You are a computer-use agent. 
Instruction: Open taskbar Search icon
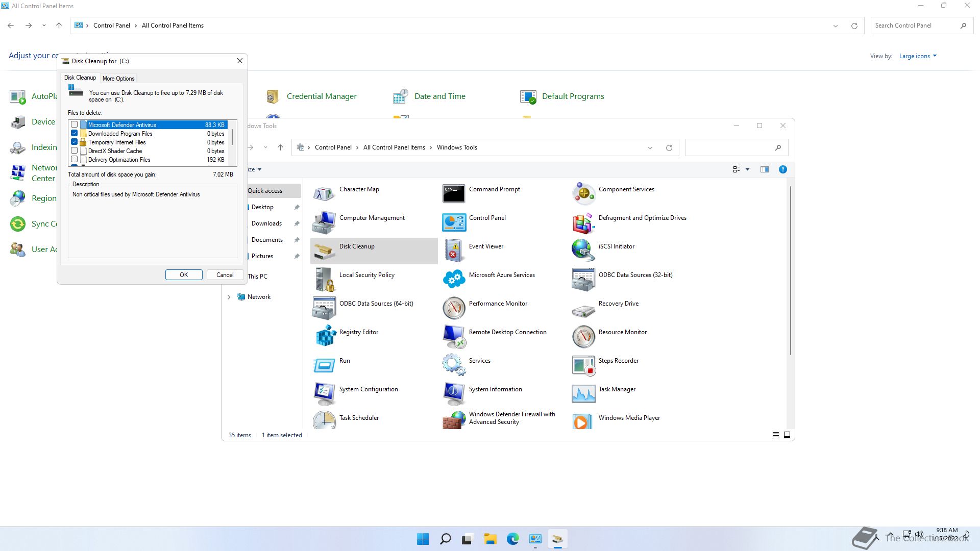point(445,539)
